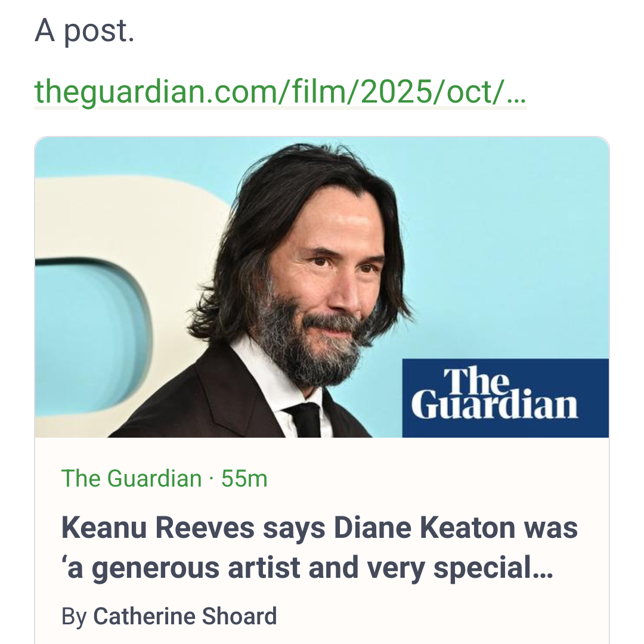Click the word 'The' in Guardian logo
The image size is (644, 644).
coord(478,379)
